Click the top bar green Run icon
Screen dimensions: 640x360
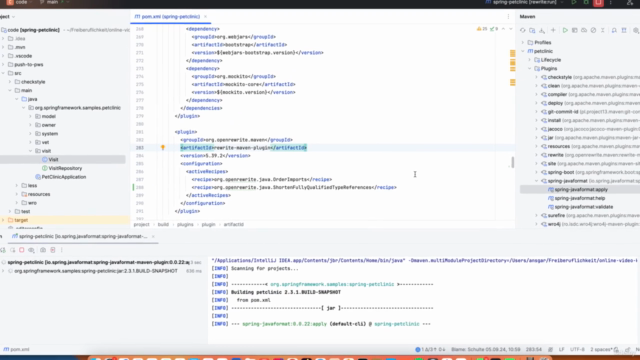click(x=573, y=2)
